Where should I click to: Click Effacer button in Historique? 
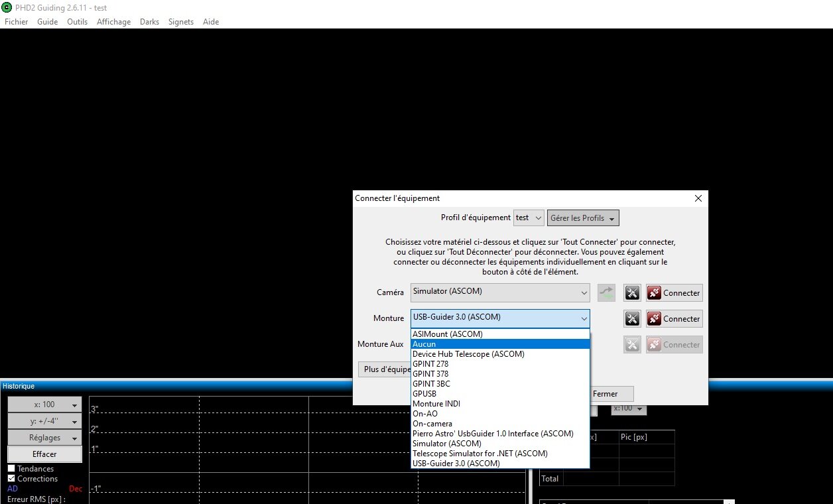click(44, 454)
